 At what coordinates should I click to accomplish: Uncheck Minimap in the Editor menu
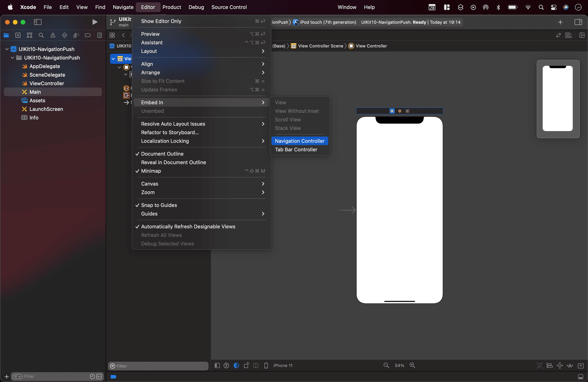[x=151, y=171]
